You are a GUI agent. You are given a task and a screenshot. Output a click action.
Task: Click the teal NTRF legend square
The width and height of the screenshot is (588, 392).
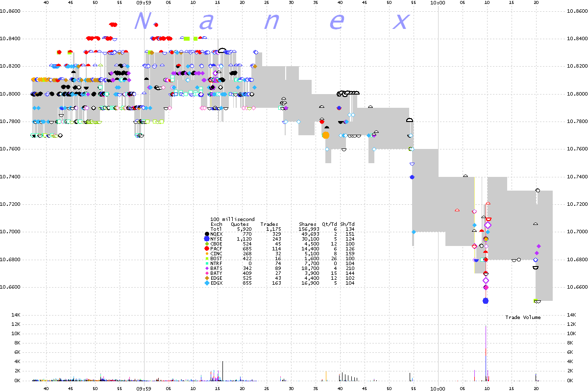coord(207,263)
